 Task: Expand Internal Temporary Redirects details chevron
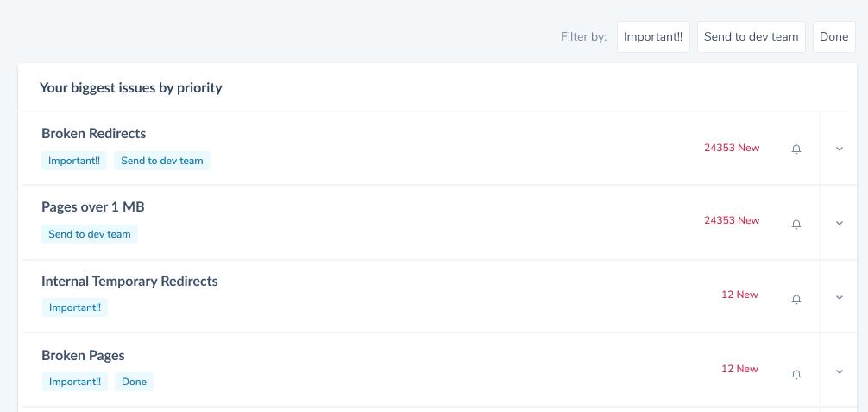(x=840, y=297)
